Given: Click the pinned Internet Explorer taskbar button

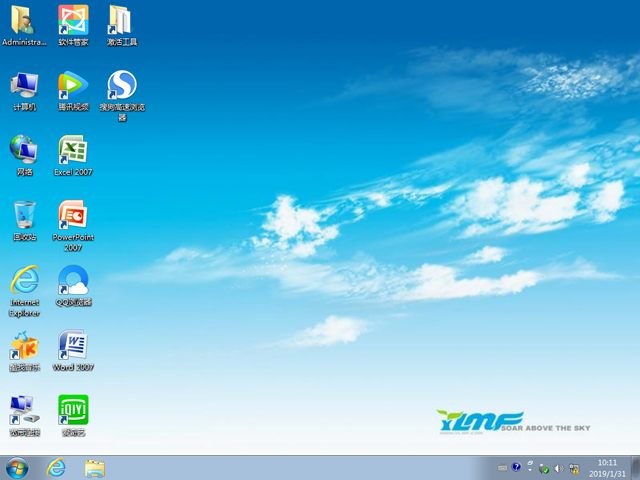Looking at the screenshot, I should [56, 467].
